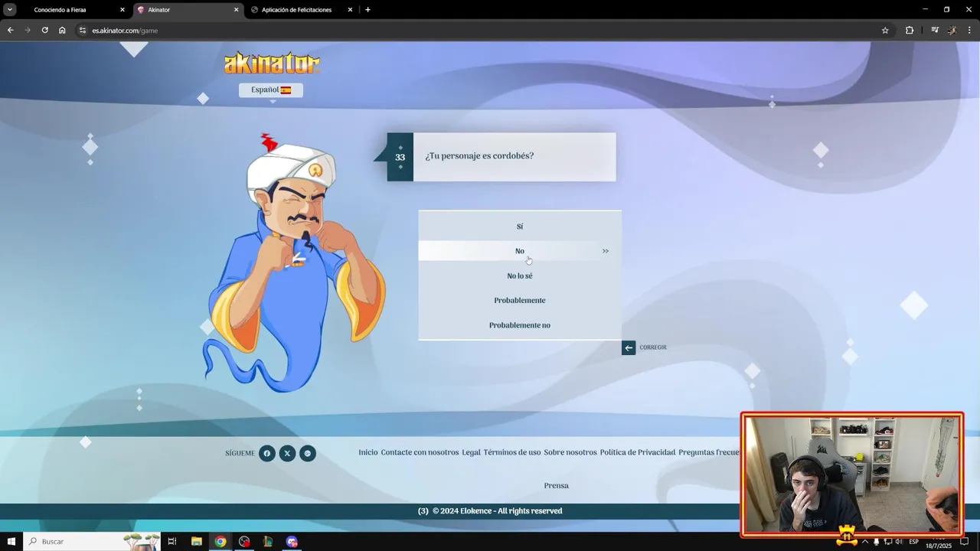980x551 pixels.
Task: Open the Chrome profile avatar
Action: pos(952,31)
